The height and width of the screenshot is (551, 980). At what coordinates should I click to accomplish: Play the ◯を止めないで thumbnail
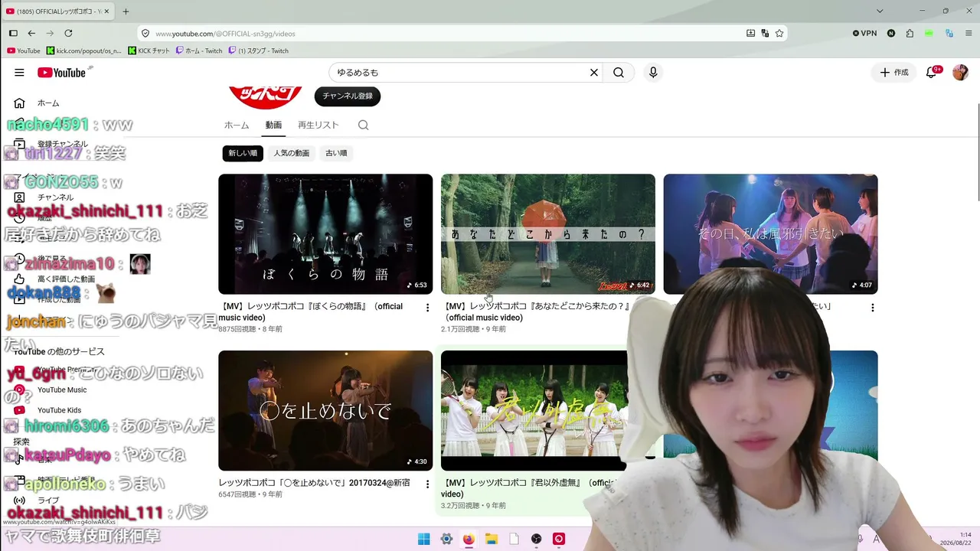(x=325, y=411)
